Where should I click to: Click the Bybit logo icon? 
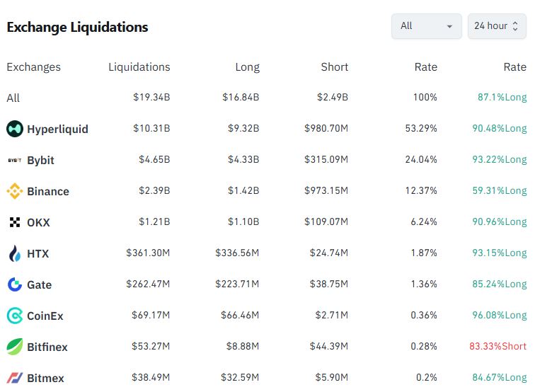pyautogui.click(x=15, y=160)
